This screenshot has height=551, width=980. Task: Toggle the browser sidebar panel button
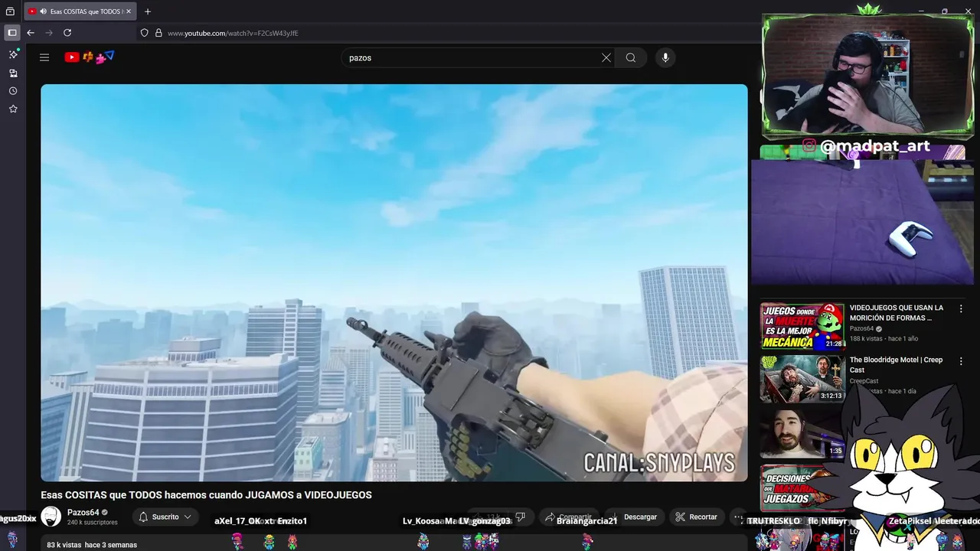coord(12,33)
